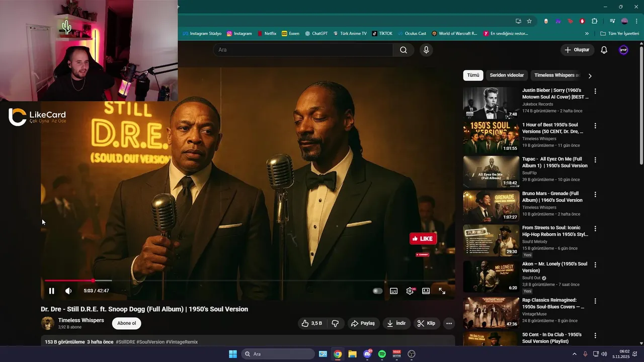
Task: Open Oculus Cast bookmark
Action: [412, 34]
